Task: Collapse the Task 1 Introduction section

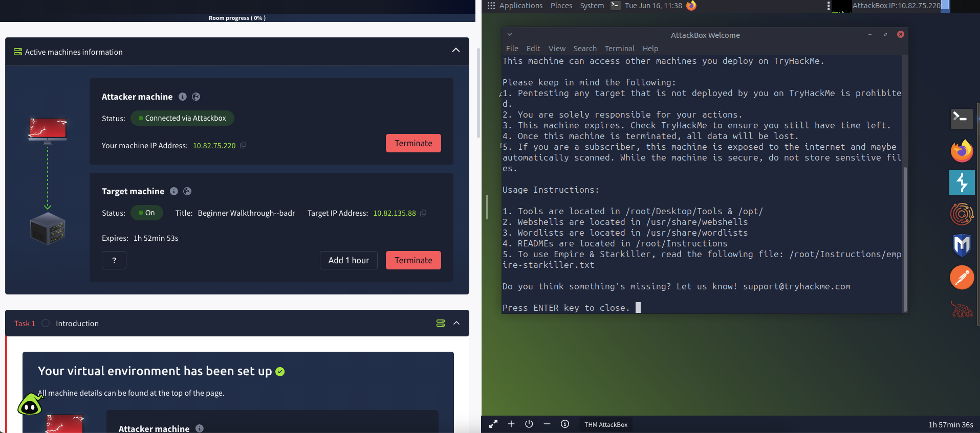Action: [x=456, y=323]
